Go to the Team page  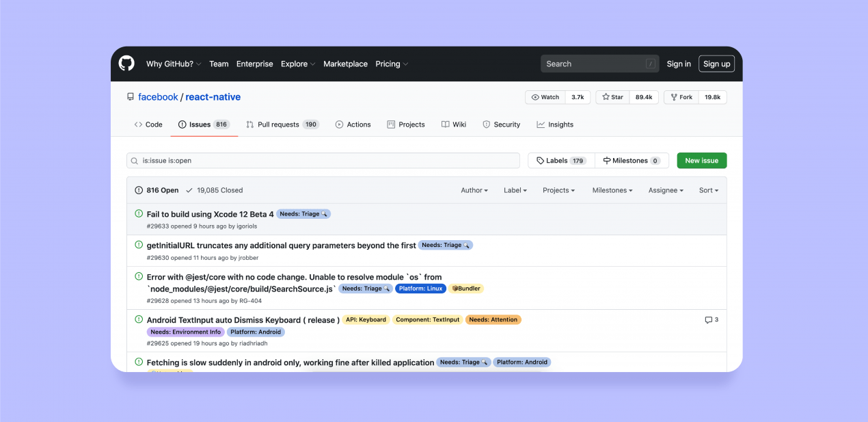tap(219, 64)
